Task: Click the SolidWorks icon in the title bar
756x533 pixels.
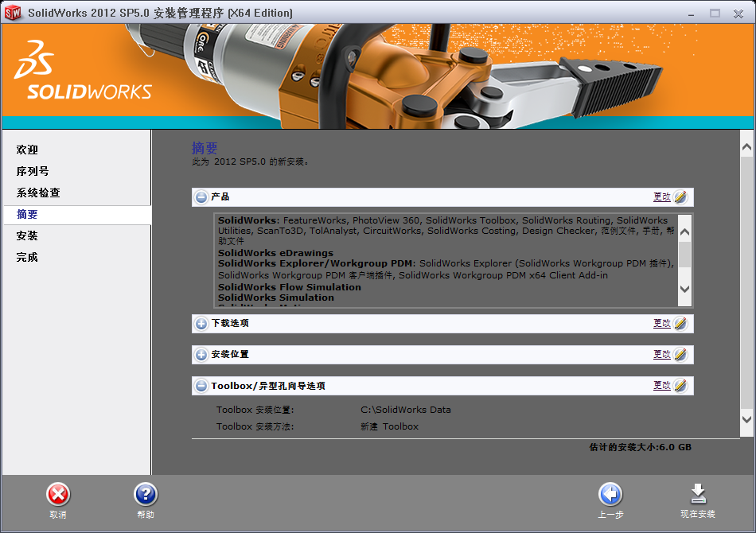Action: click(x=13, y=13)
